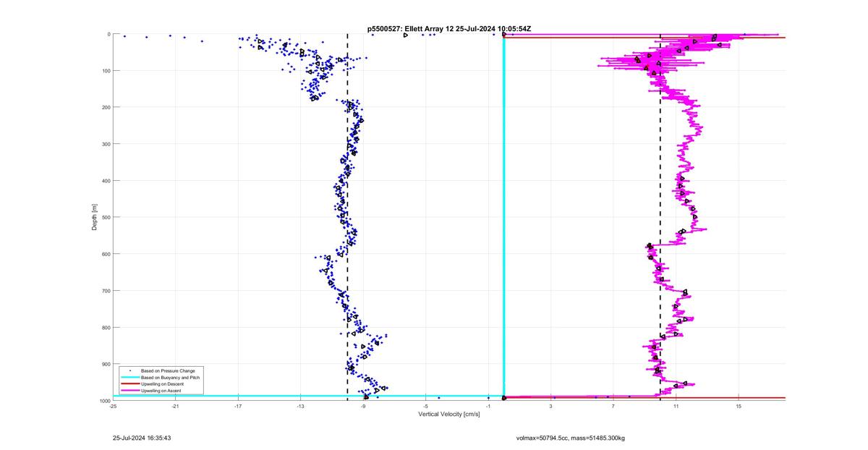Click legend entry 'Upwelling on Ascent'
The height and width of the screenshot is (450, 868).
(x=162, y=390)
